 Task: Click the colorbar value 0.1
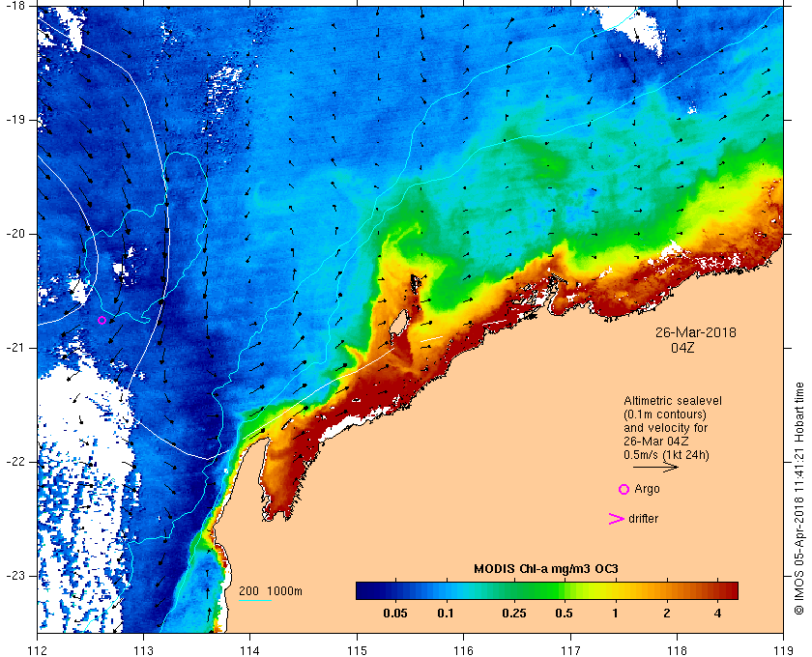[x=446, y=614]
